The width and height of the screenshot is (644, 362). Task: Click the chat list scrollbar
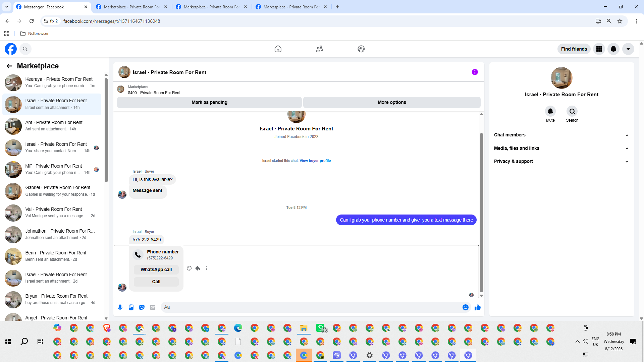(x=106, y=130)
